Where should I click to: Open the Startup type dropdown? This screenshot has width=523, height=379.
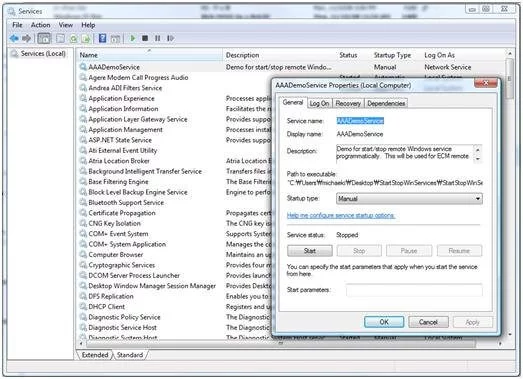(x=409, y=199)
